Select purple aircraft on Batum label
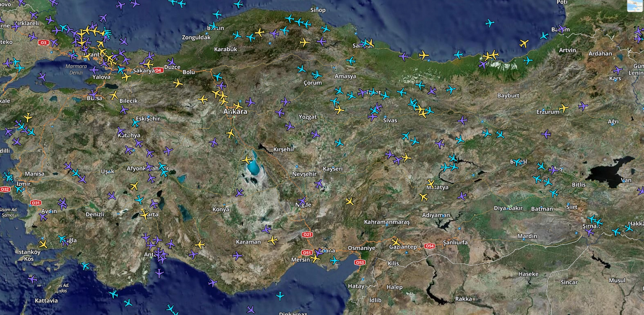This screenshot has width=644, height=315. pos(562,28)
